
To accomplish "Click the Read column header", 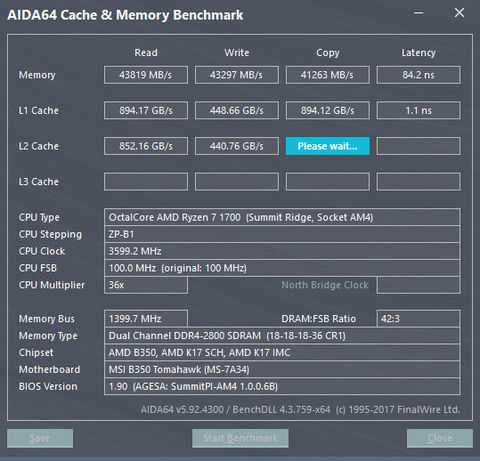I will (x=146, y=53).
